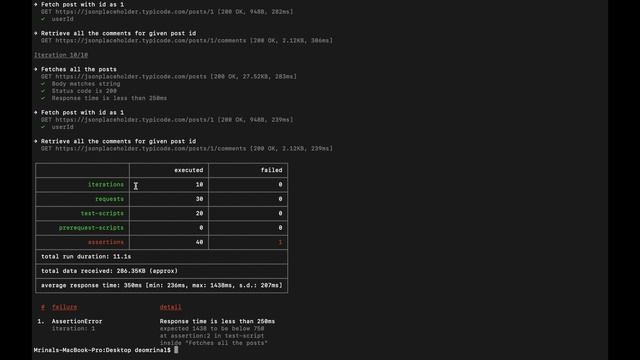The height and width of the screenshot is (360, 640).
Task: Select the green 'requests' row label
Action: [x=109, y=199]
